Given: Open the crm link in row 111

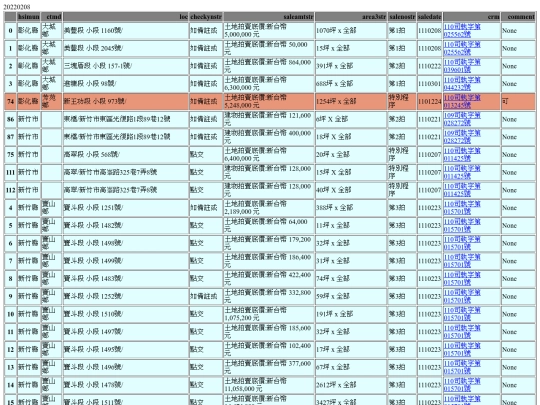Looking at the screenshot, I should (462, 172).
